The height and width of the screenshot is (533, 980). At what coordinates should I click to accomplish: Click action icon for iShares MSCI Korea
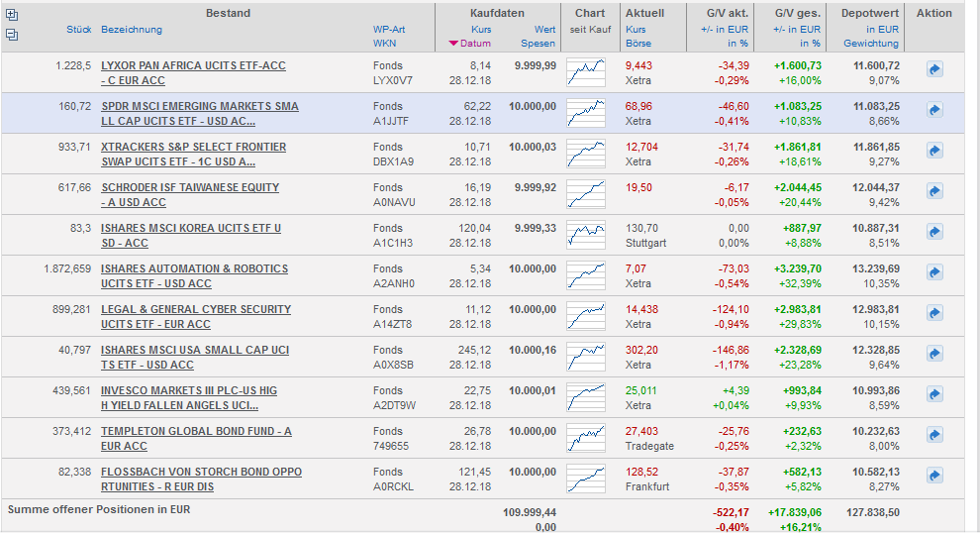(x=934, y=232)
